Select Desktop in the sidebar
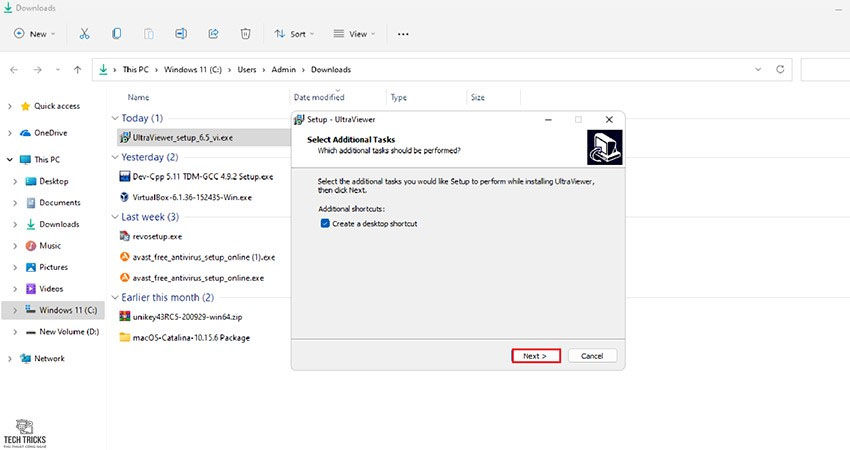This screenshot has width=850, height=450. 54,181
